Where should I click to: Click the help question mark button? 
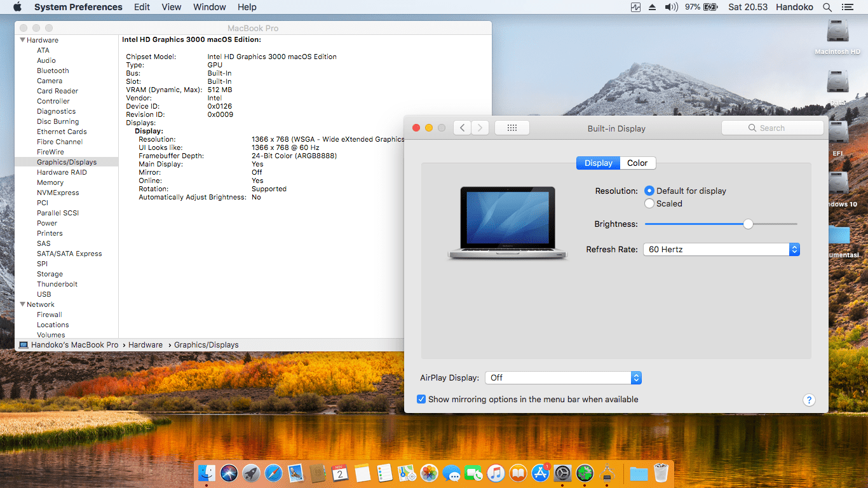(809, 400)
